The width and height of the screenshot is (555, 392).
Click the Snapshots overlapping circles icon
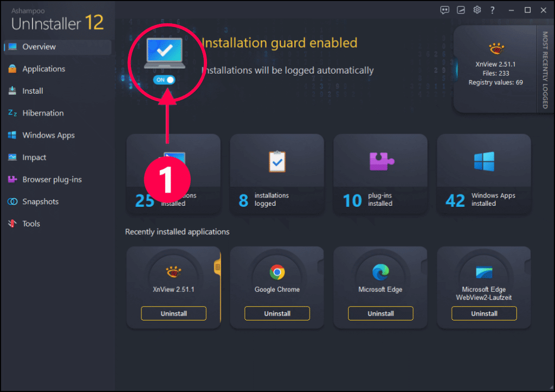[12, 201]
